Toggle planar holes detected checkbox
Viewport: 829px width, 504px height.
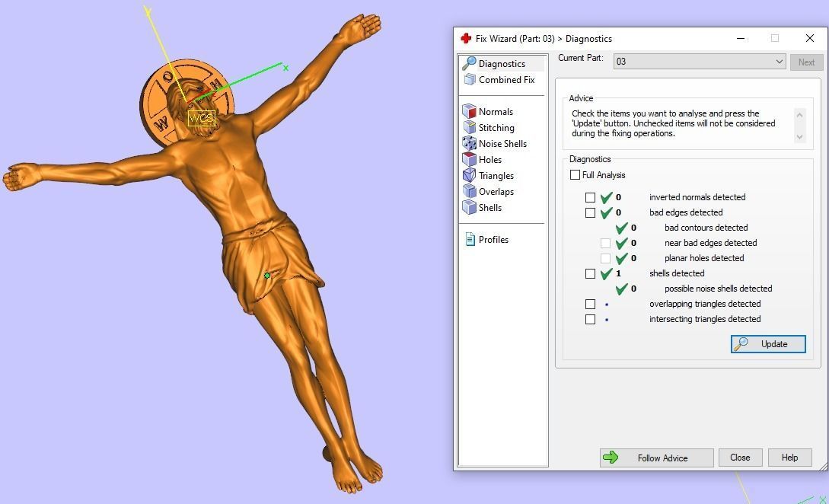606,259
